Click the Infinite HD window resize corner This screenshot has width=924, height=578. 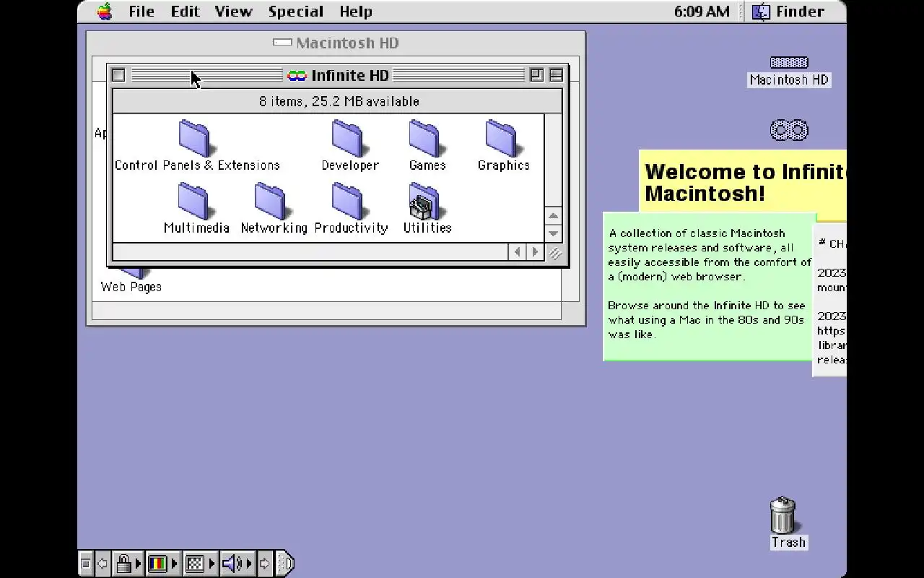click(554, 253)
